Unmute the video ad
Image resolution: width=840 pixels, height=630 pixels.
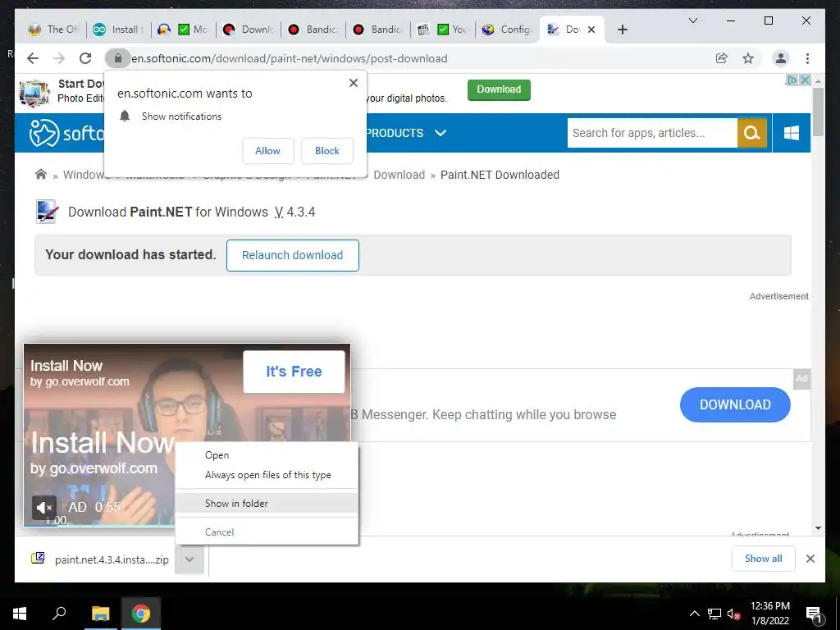click(x=44, y=507)
